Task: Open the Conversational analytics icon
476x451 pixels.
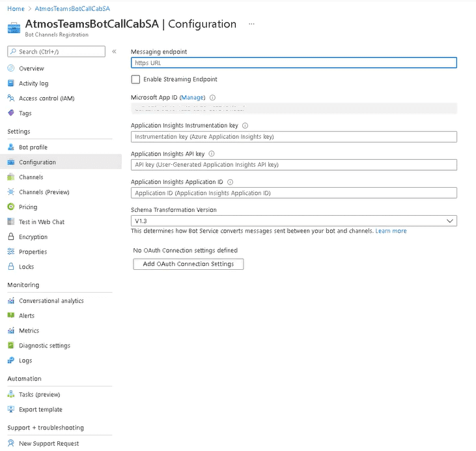Action: pyautogui.click(x=11, y=301)
